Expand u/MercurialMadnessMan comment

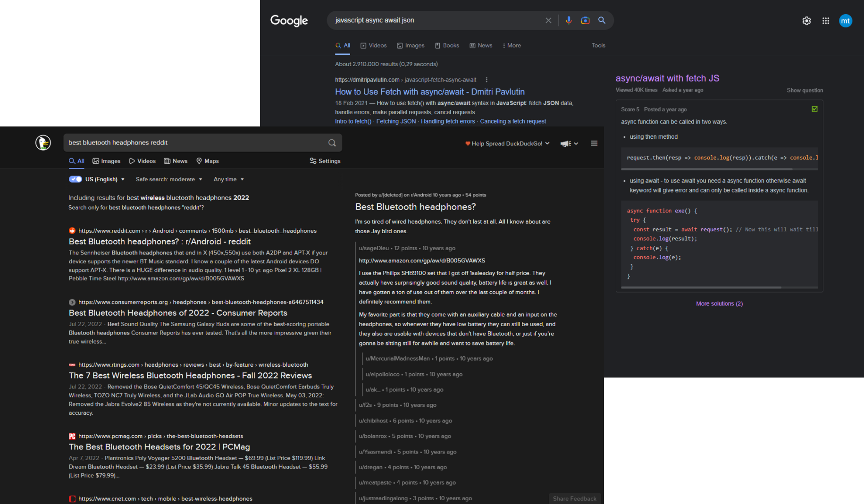tap(429, 359)
